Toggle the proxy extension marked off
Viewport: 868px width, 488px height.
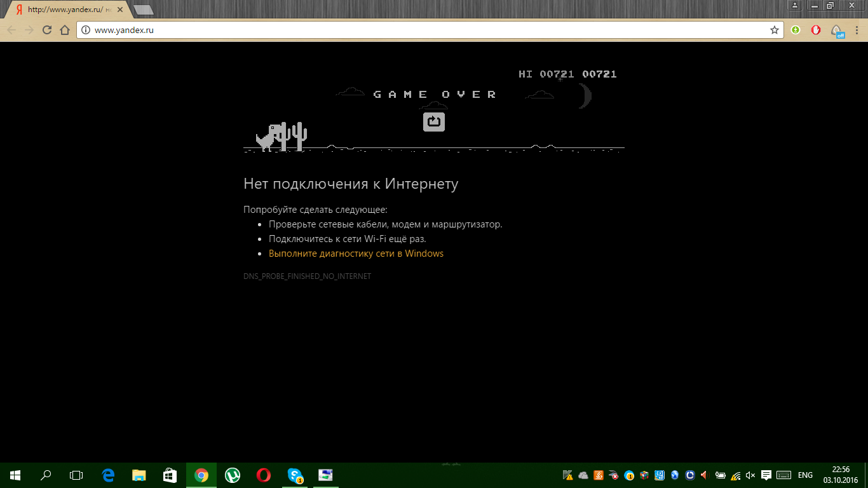pos(838,30)
